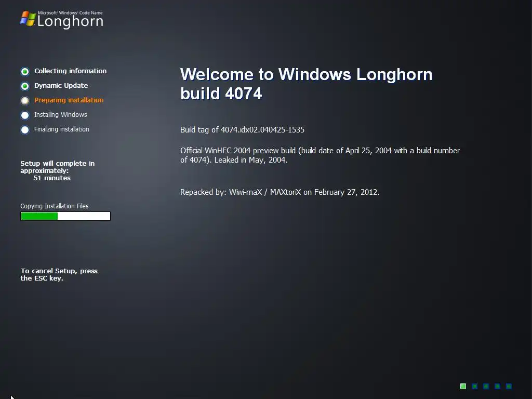This screenshot has height=399, width=532.
Task: Click the bright green first activity square
Action: pos(463,386)
